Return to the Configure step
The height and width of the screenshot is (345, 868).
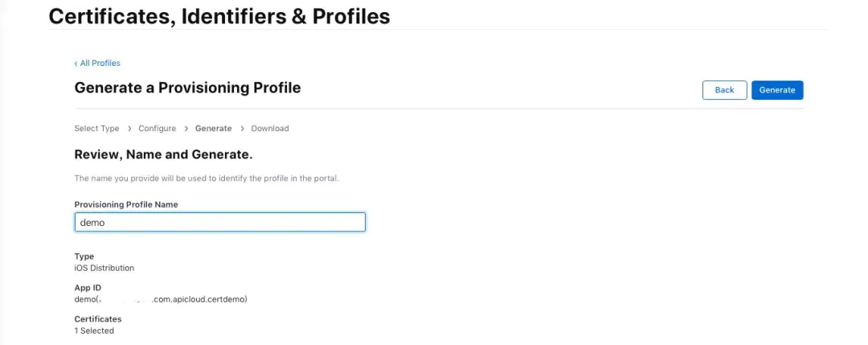(x=157, y=129)
